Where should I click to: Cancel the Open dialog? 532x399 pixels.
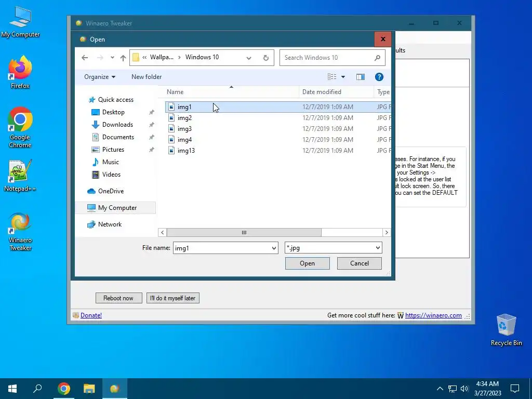(360, 263)
